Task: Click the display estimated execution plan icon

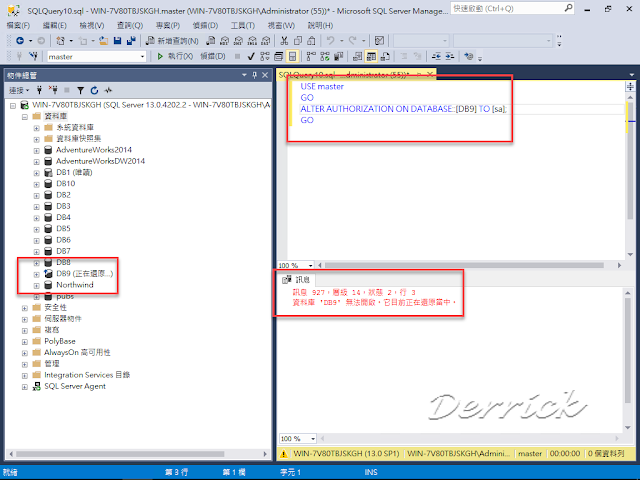Action: coord(265,56)
